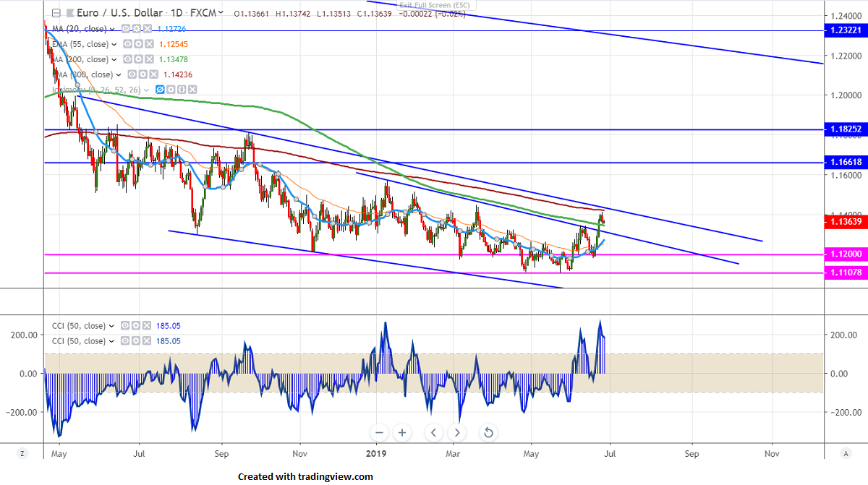868x485 pixels.
Task: Hide the lower CCI (50, close) plot
Action: tap(125, 341)
